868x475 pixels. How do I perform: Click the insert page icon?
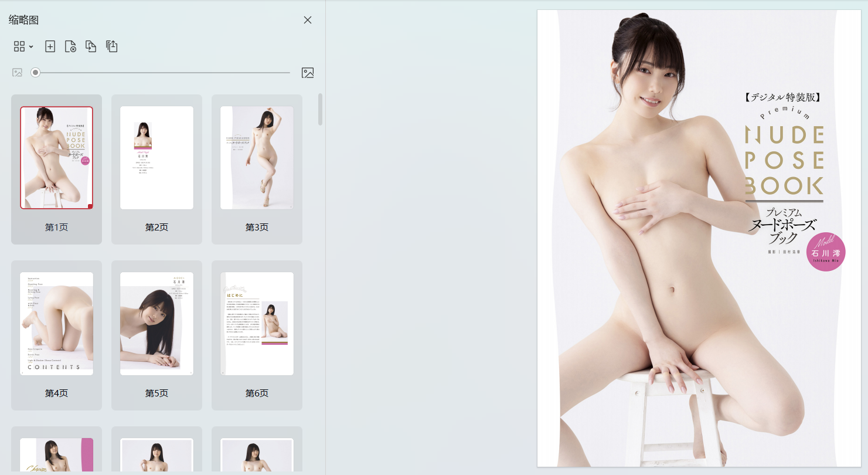click(50, 46)
